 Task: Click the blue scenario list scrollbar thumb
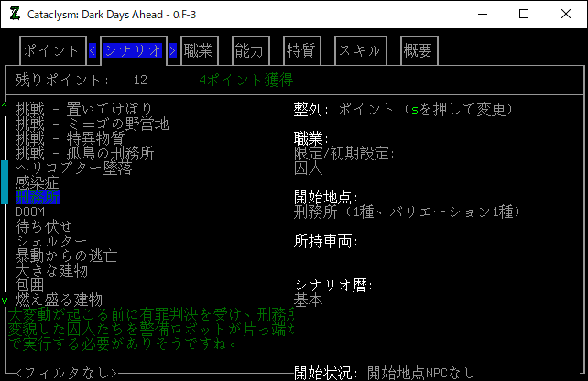[x=5, y=181]
